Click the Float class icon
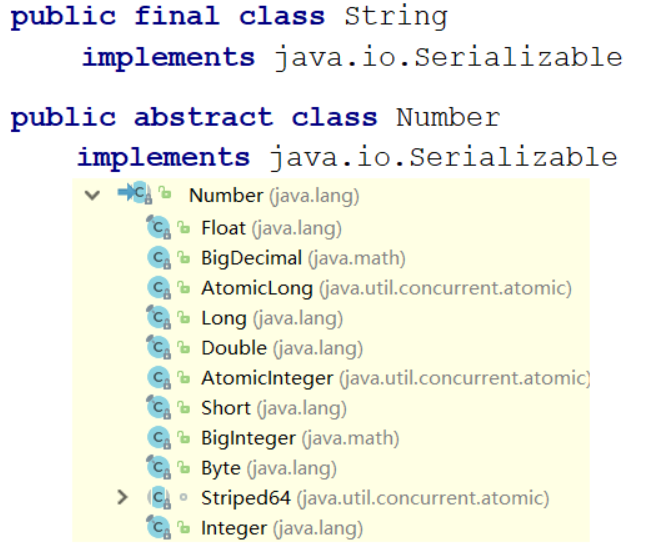Viewport: 653px width, 552px height. (159, 227)
